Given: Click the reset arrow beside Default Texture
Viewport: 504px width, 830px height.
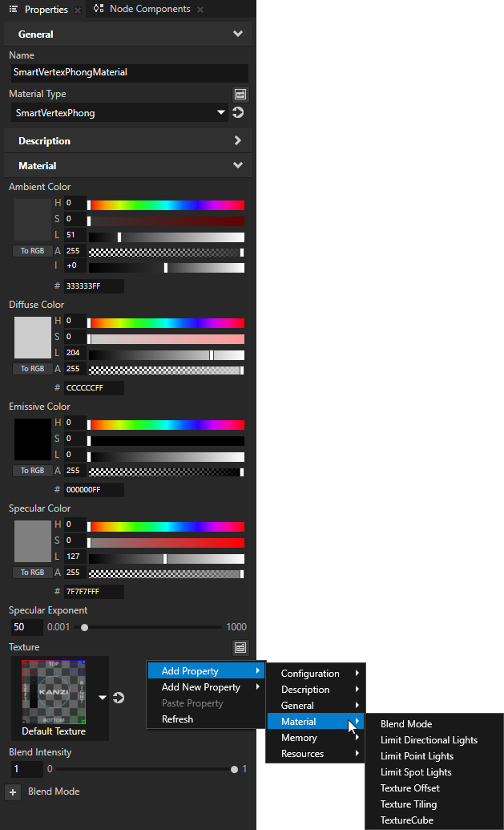Looking at the screenshot, I should [119, 698].
